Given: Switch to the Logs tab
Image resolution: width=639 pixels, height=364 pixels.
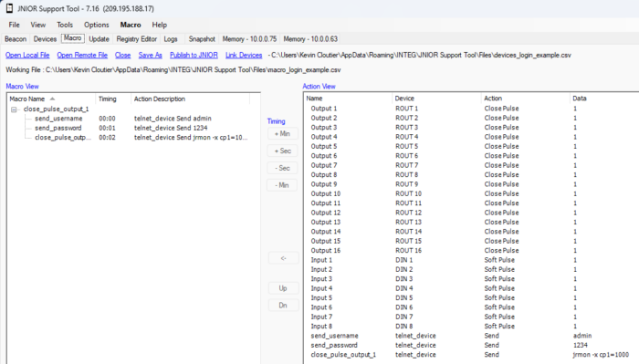Looking at the screenshot, I should coord(171,39).
